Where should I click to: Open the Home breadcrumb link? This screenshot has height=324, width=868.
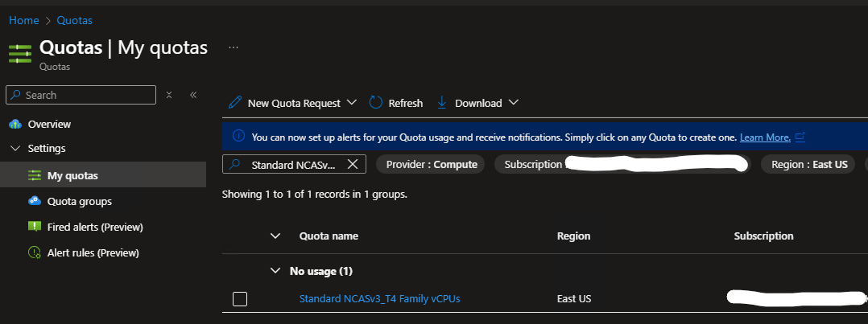tap(24, 20)
